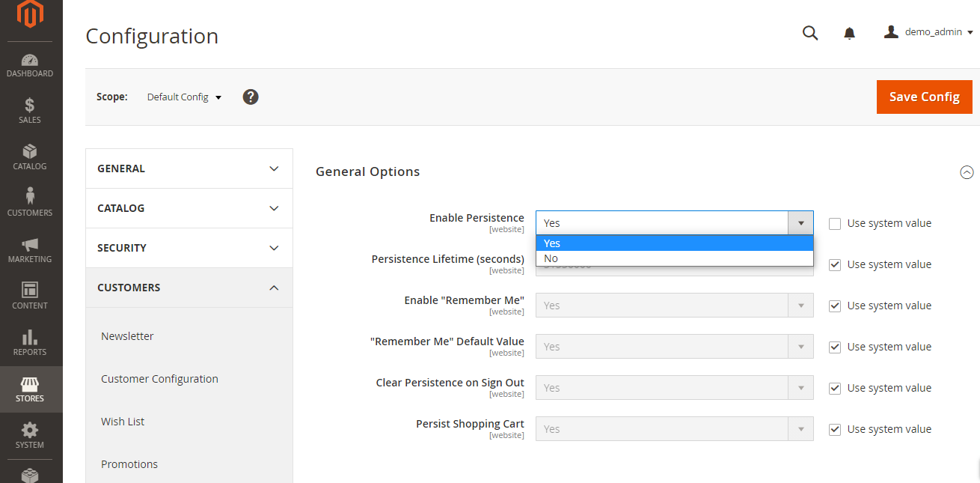Switch to the Customer Configuration section
Image resolution: width=980 pixels, height=483 pixels.
pos(159,379)
